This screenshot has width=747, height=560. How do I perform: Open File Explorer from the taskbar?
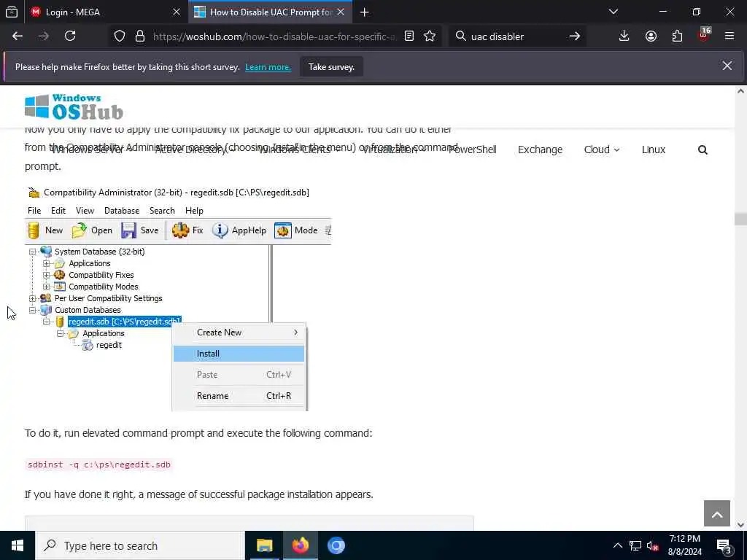pos(264,545)
